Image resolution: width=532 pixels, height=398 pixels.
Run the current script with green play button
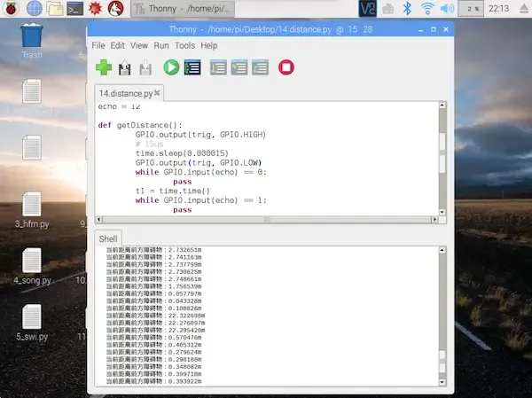pyautogui.click(x=171, y=67)
